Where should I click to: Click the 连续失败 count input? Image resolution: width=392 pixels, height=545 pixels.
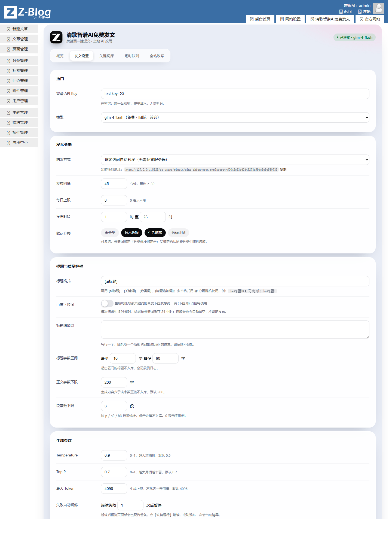click(x=130, y=505)
